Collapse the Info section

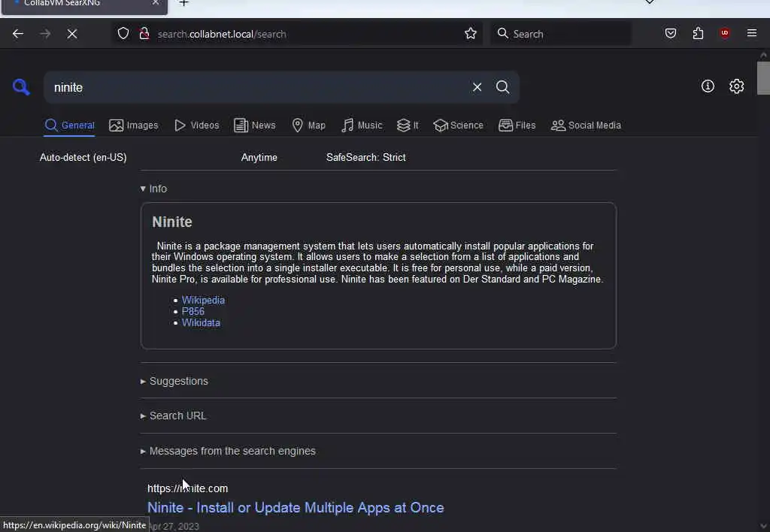(x=153, y=189)
